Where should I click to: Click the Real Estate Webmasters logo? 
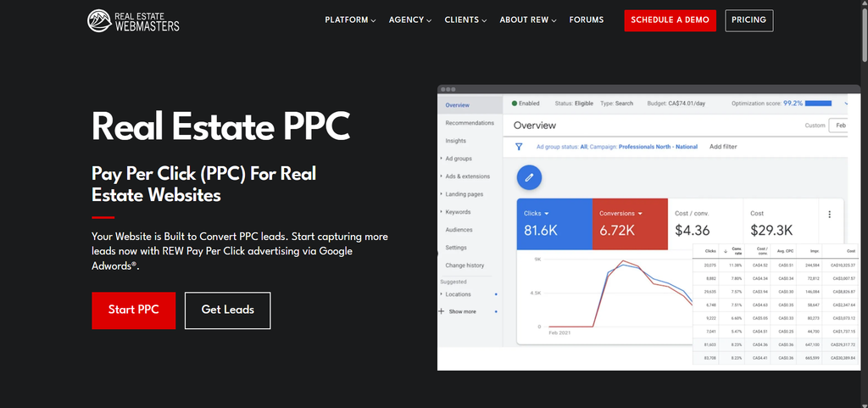click(x=133, y=20)
